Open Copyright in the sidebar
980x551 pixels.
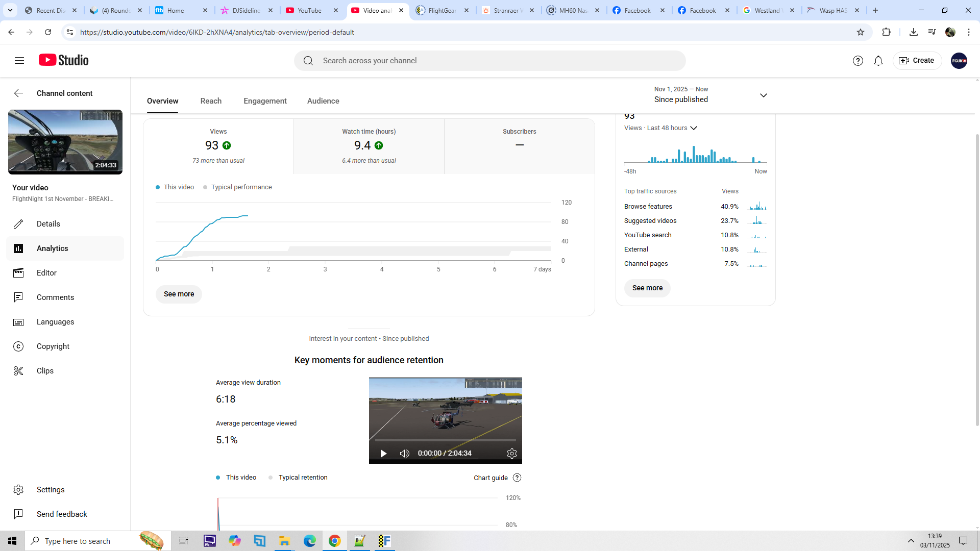53,346
